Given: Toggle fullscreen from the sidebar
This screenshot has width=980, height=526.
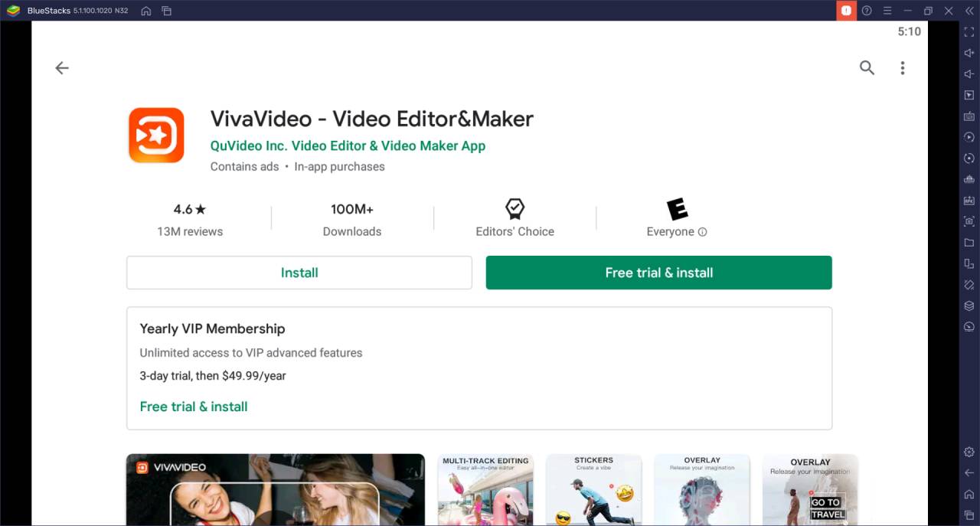Looking at the screenshot, I should [x=969, y=32].
